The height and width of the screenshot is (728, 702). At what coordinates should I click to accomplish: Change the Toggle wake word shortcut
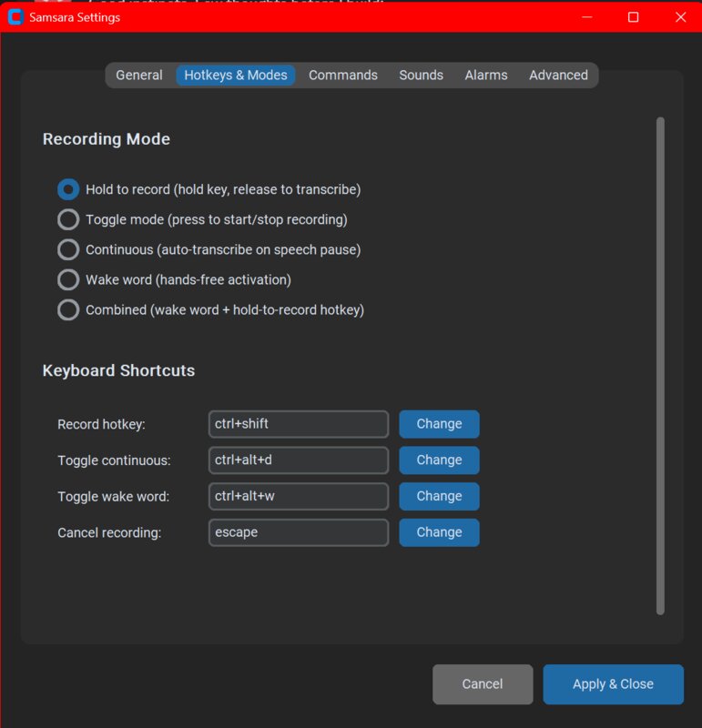pos(439,496)
